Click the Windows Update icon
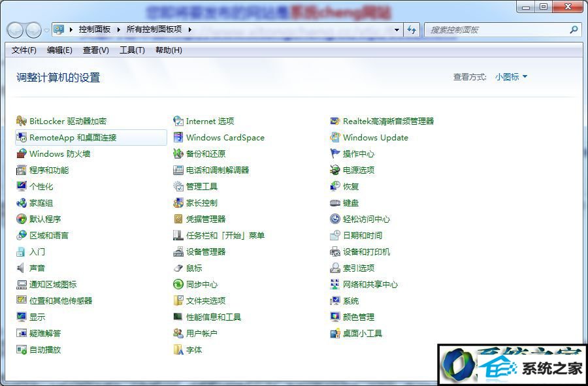Screen dimensions: 588x386 (x=335, y=138)
